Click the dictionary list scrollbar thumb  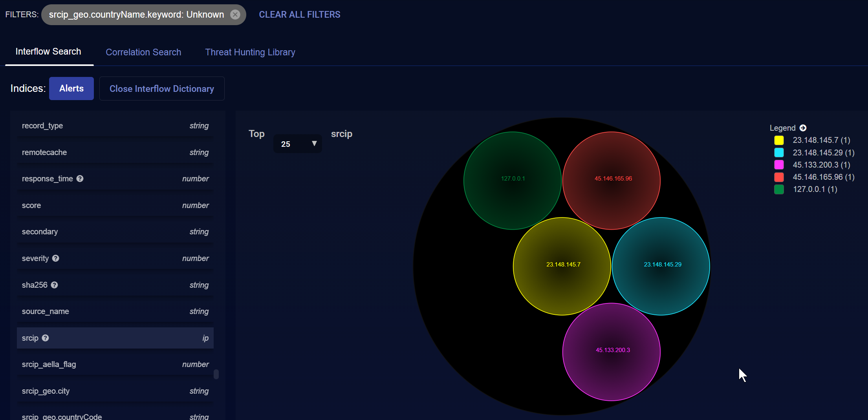pyautogui.click(x=216, y=374)
